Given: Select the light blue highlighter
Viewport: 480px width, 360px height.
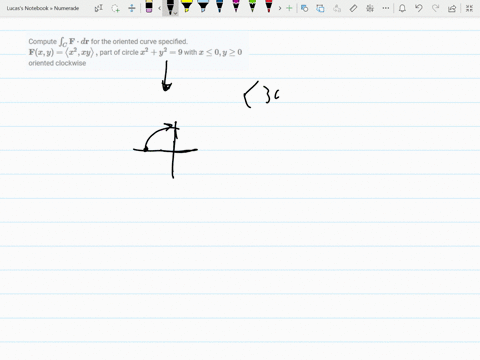Looking at the screenshot, I should coord(203,7).
